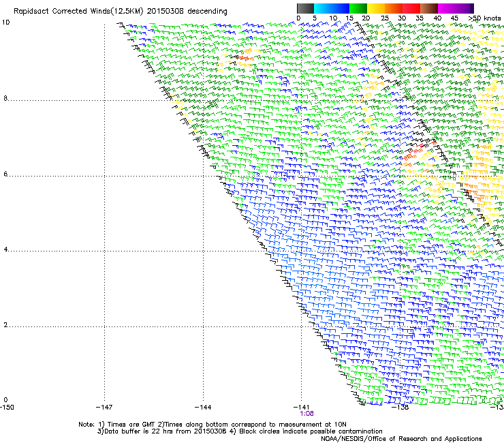Image resolution: width=504 pixels, height=443 pixels.
Task: Click the red 30-35 knots legend segment
Action: (x=411, y=8)
